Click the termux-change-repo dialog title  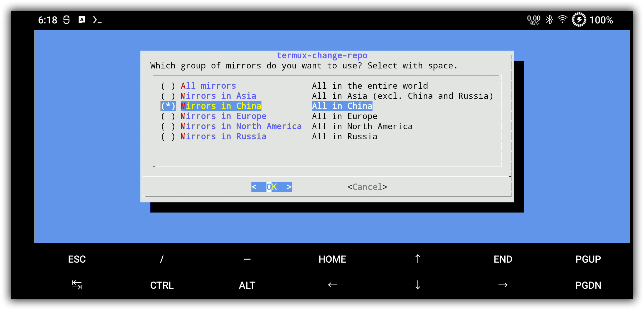[x=322, y=55]
